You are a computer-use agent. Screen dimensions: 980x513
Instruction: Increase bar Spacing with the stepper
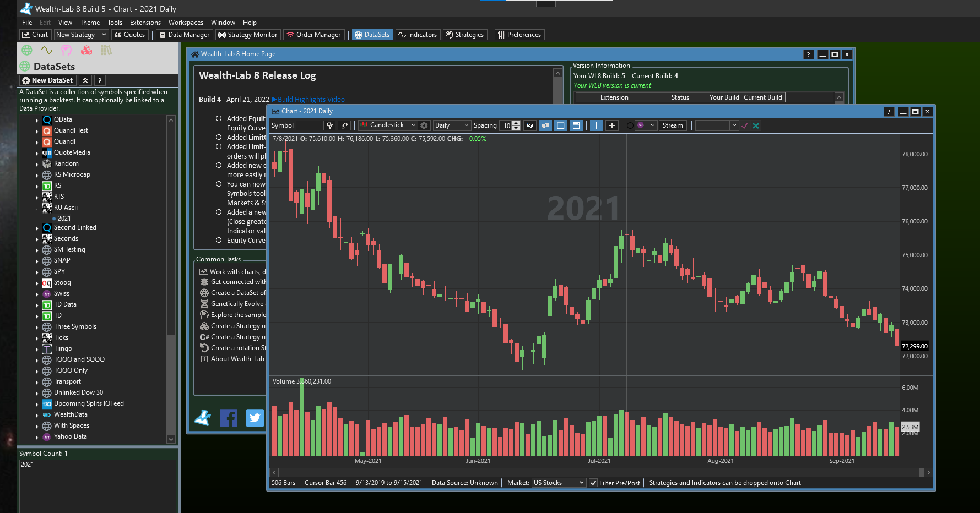516,123
